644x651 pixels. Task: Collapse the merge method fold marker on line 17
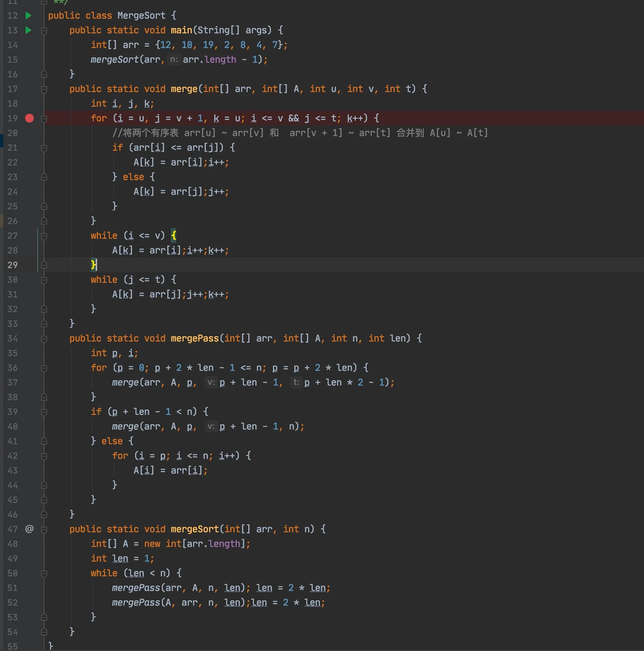44,90
